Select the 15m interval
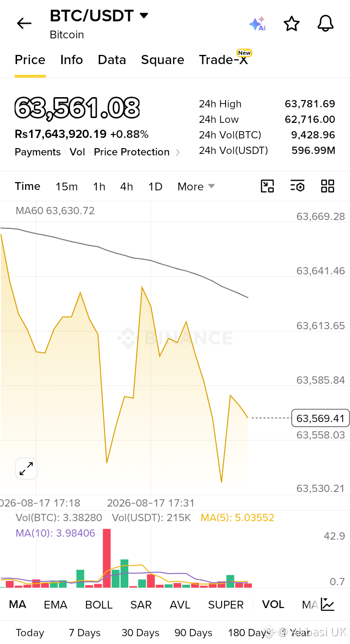350x644 pixels. [67, 186]
